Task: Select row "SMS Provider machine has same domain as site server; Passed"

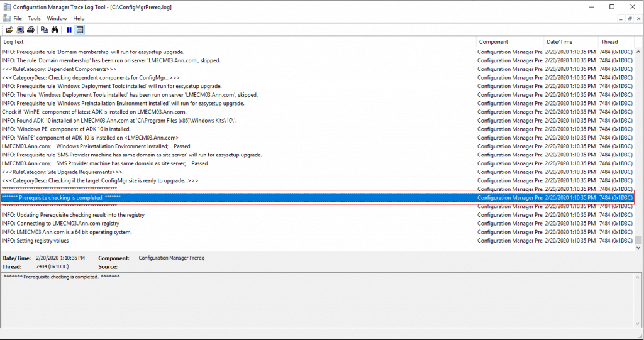Action: coord(318,163)
